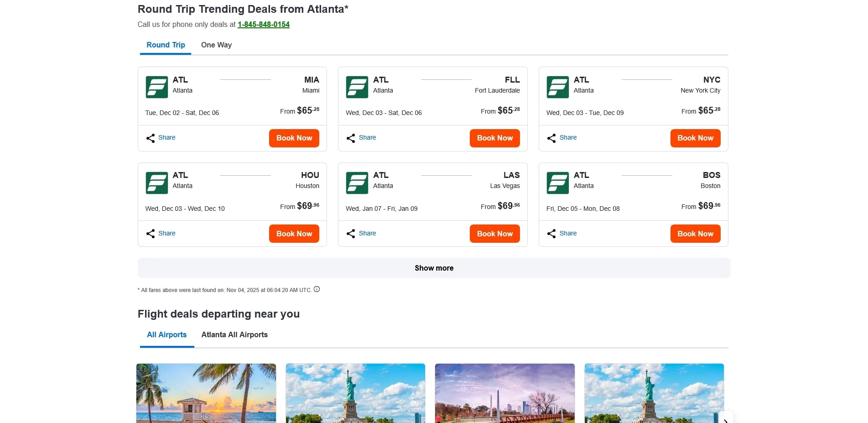This screenshot has width=868, height=423.
Task: Click the fare info icon beside the UTC timestamp
Action: [317, 289]
